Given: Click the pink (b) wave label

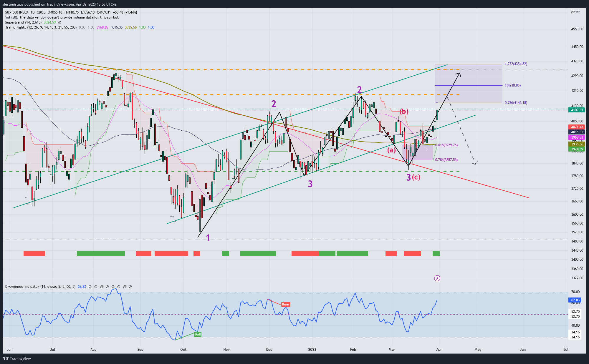Looking at the screenshot, I should click(x=404, y=111).
